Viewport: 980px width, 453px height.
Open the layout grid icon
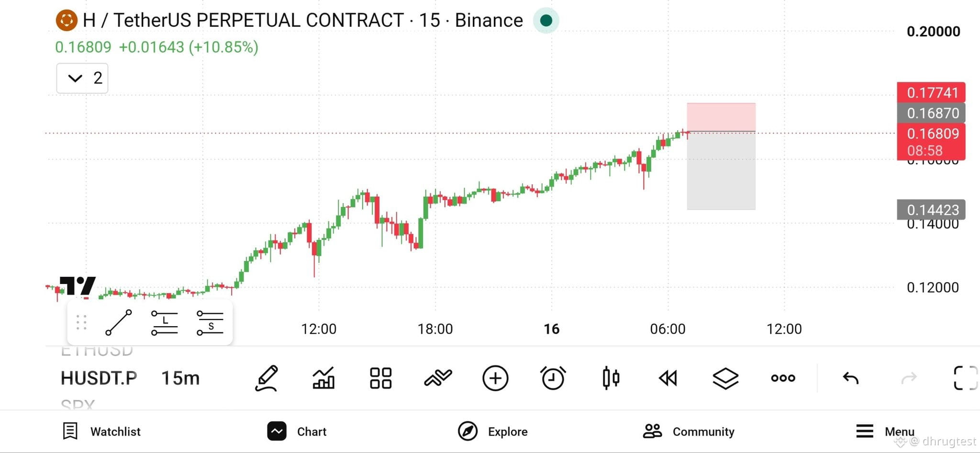pyautogui.click(x=381, y=378)
